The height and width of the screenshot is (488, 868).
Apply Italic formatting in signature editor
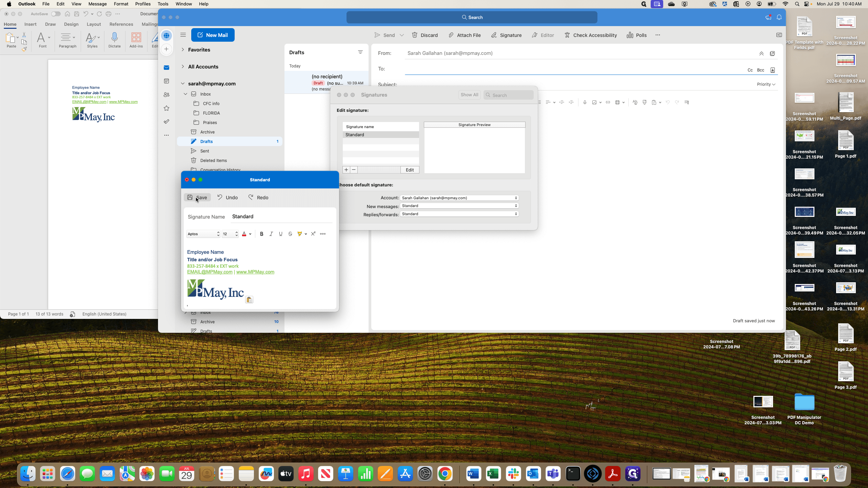coord(271,234)
